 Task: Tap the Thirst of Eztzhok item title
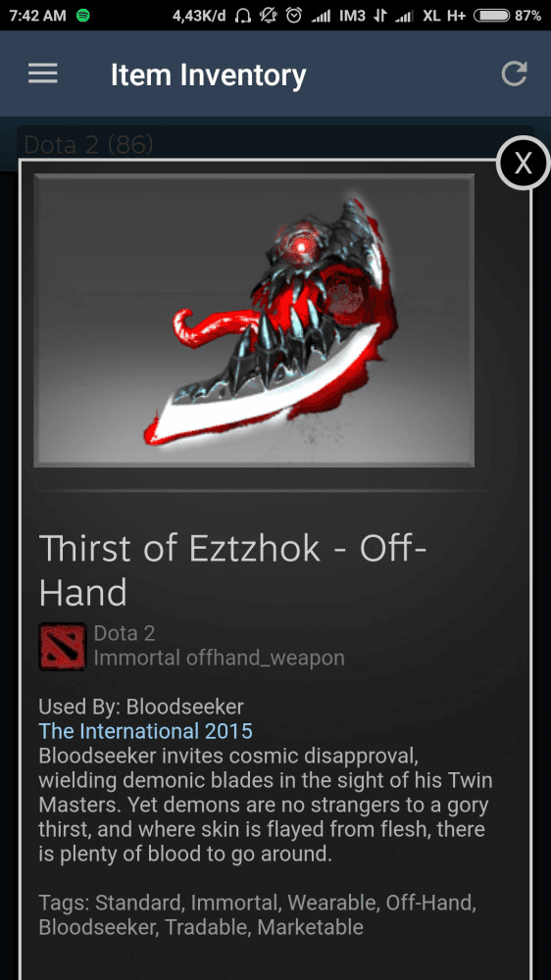(x=232, y=570)
